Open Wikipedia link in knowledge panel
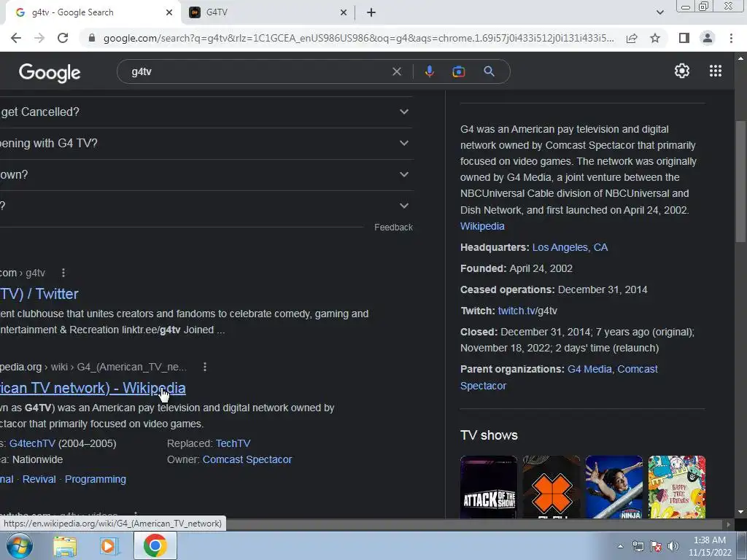 click(x=482, y=226)
